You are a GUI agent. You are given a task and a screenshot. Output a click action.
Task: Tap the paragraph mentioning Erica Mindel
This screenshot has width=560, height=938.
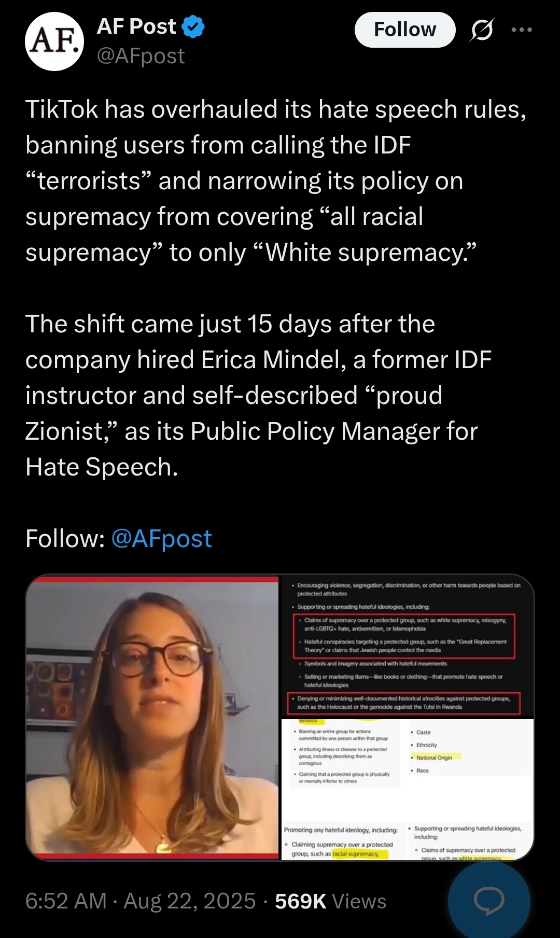[259, 395]
